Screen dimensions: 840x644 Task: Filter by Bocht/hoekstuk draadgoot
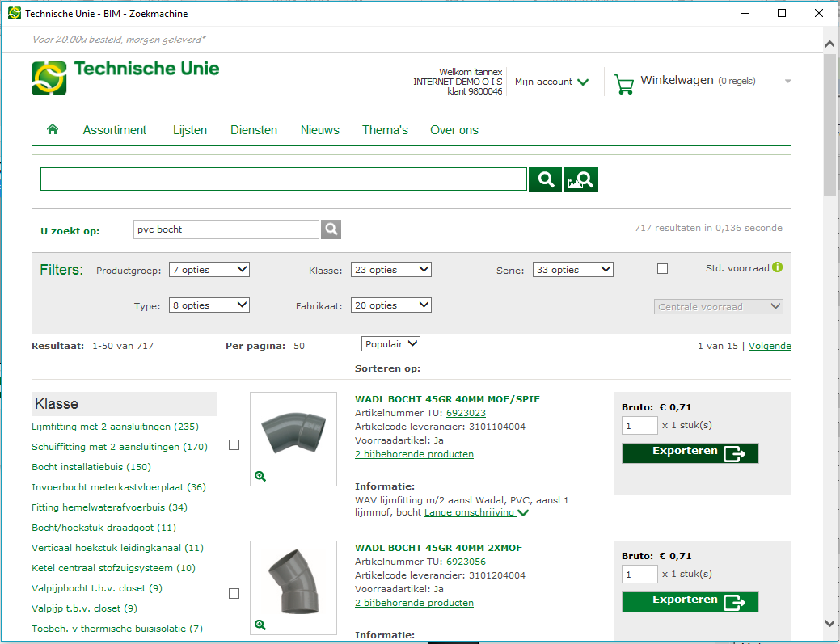click(104, 528)
